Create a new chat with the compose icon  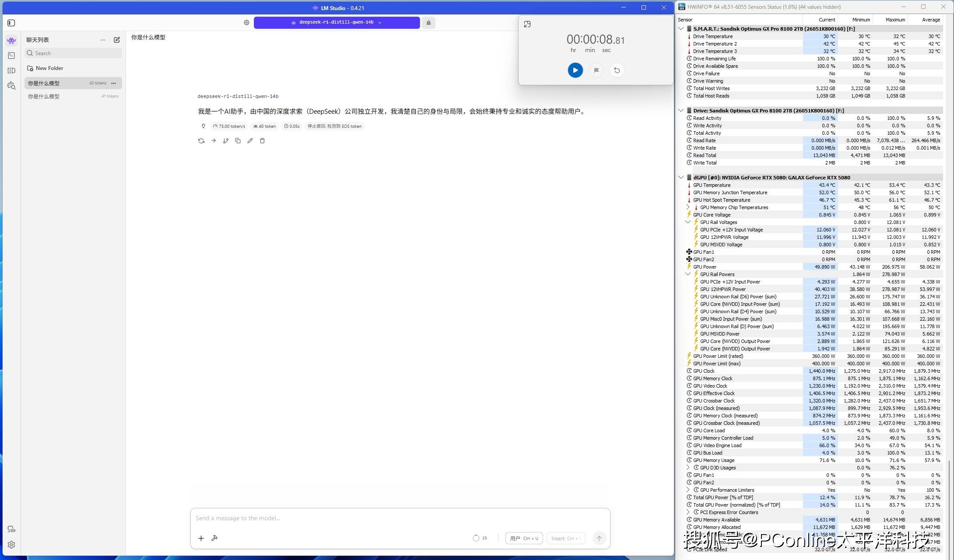117,40
